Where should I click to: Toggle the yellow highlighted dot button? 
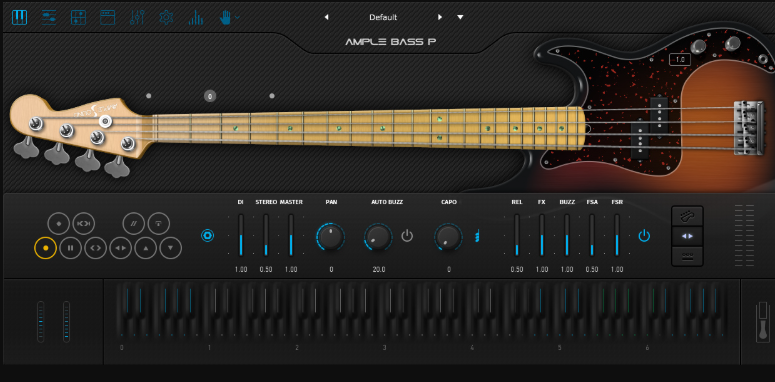click(45, 248)
